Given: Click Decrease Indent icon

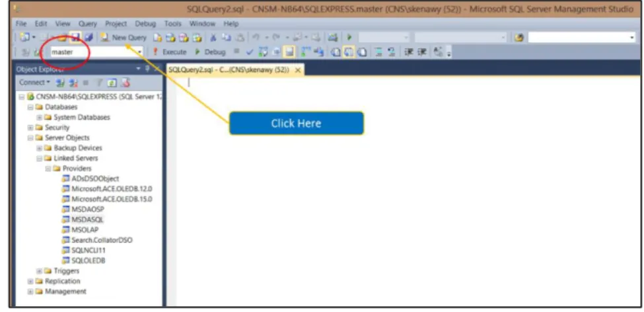Looking at the screenshot, I should click(x=409, y=52).
